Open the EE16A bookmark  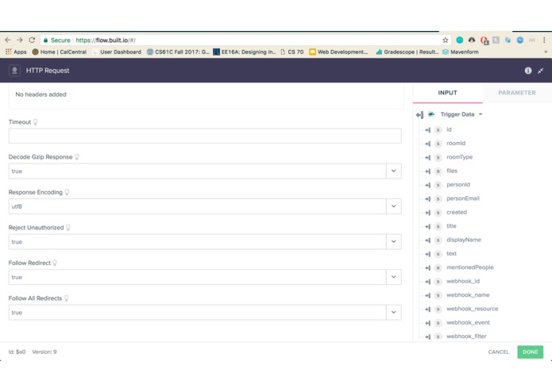coord(245,52)
